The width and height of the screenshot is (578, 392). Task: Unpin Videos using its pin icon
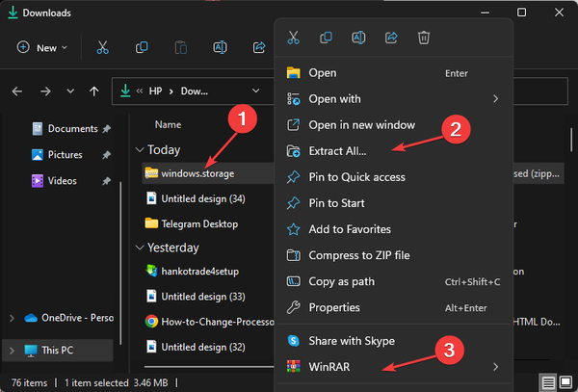[x=106, y=181]
